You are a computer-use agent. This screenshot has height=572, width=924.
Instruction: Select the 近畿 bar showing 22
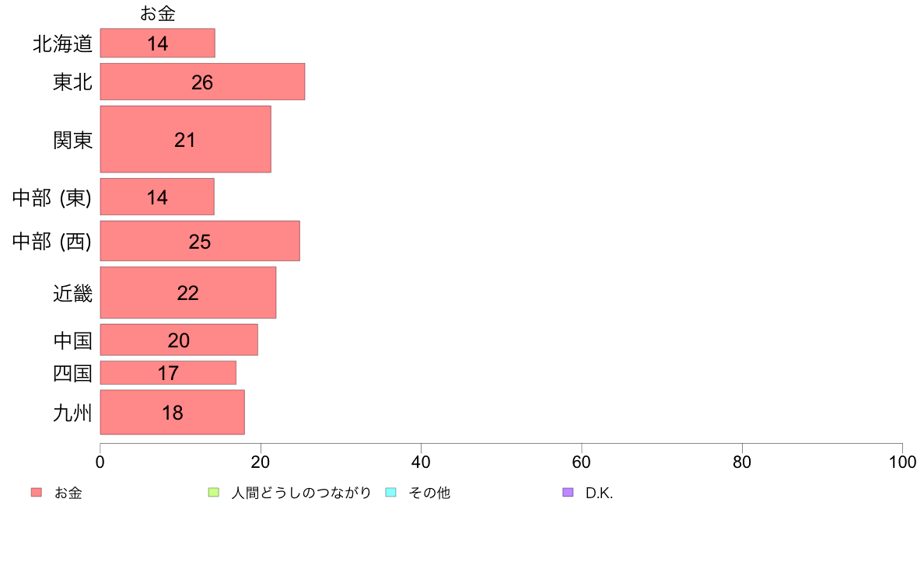(188, 293)
